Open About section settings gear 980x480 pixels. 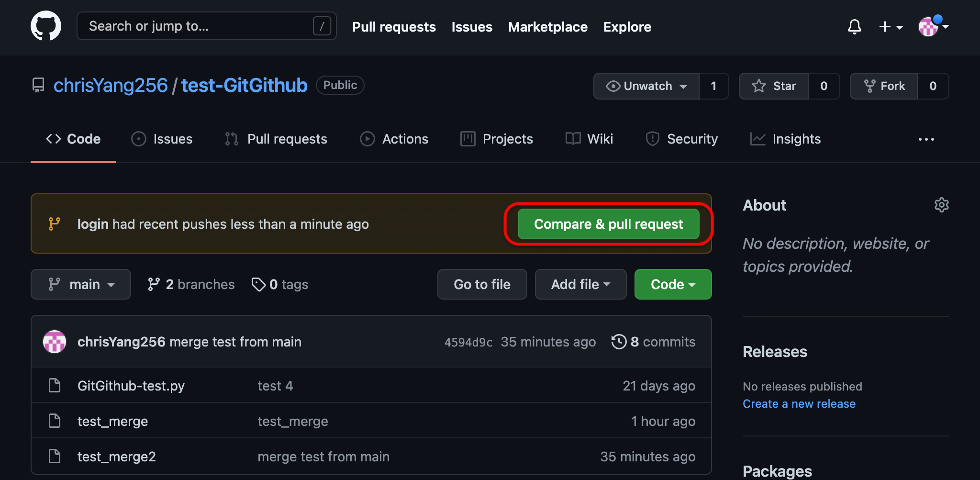point(941,205)
